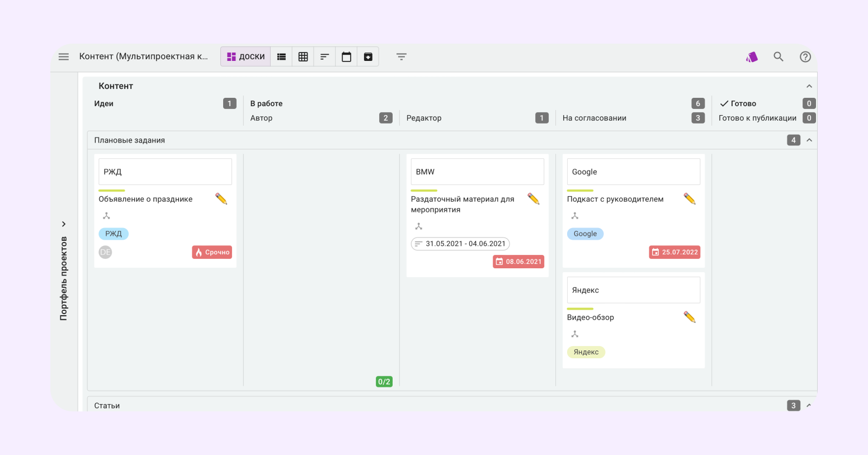Viewport: 868px width, 455px height.
Task: Open the search magnifier
Action: coord(779,56)
